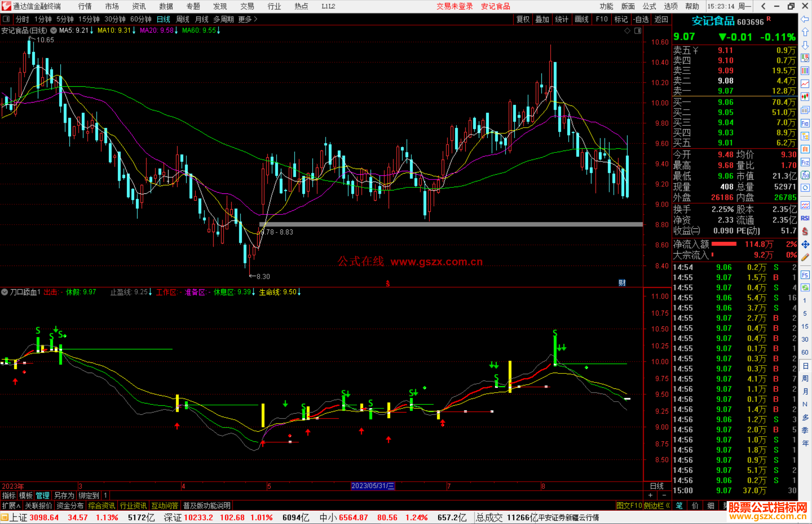The height and width of the screenshot is (524, 812).
Task: Click the candlestick chart sidebar icon
Action: [805, 97]
